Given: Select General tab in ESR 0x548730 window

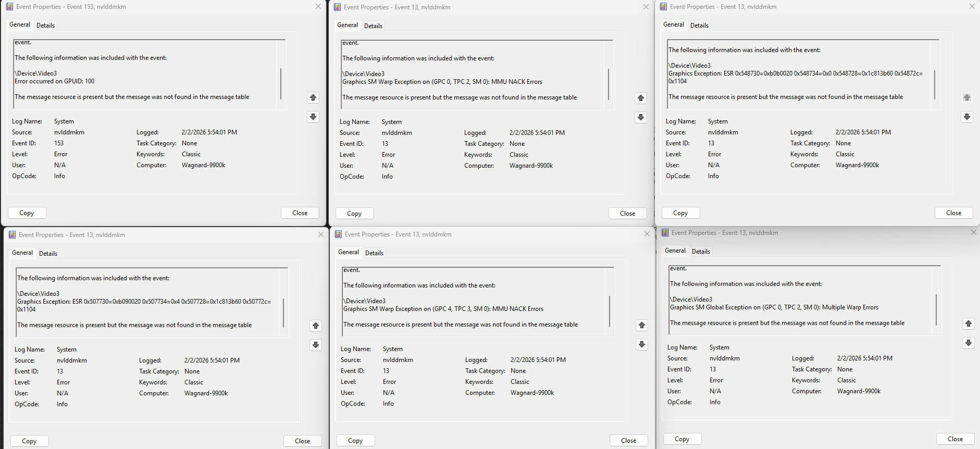Looking at the screenshot, I should tap(673, 24).
